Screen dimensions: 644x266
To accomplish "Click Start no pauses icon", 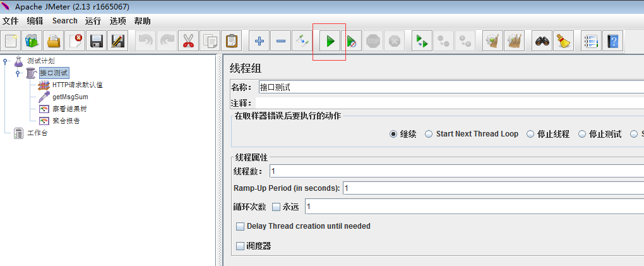I will coord(352,41).
